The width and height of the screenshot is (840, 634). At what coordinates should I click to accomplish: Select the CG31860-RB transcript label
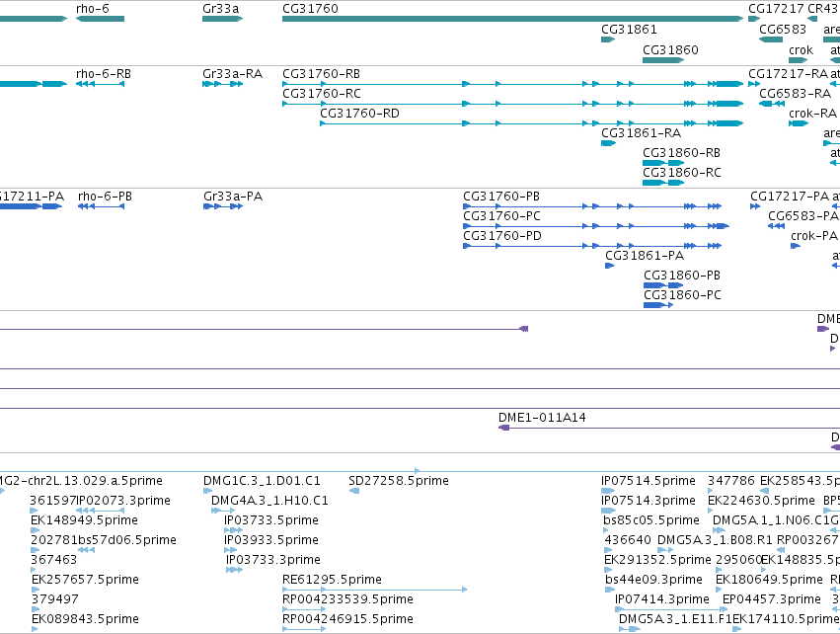coord(682,153)
